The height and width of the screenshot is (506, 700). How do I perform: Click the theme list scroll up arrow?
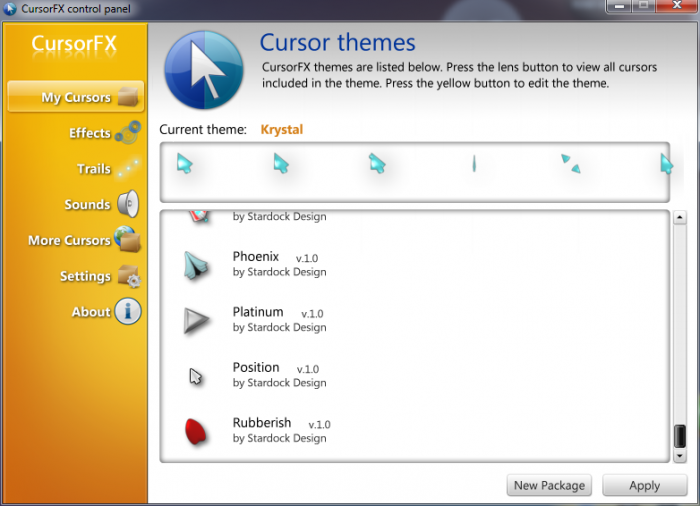click(679, 217)
